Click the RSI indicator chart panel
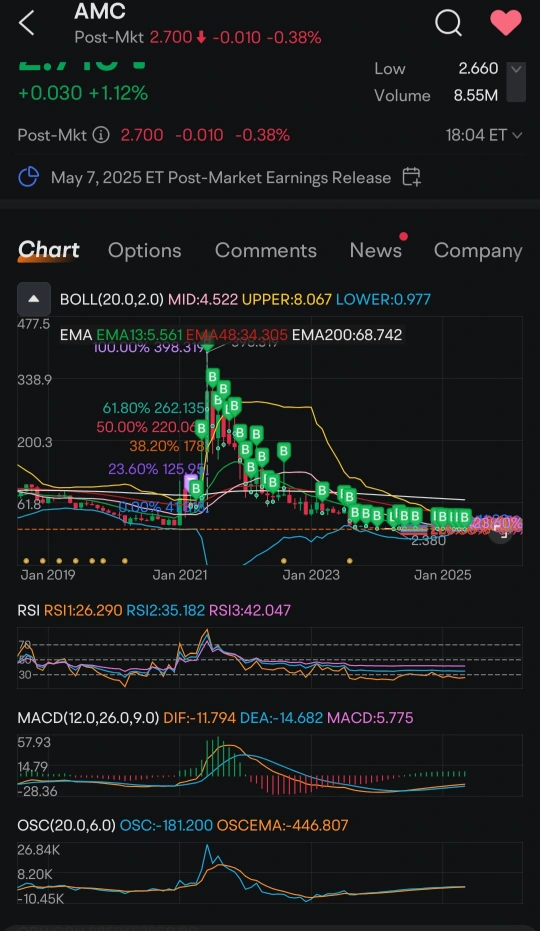Screen dimensions: 540x931 coord(270,658)
